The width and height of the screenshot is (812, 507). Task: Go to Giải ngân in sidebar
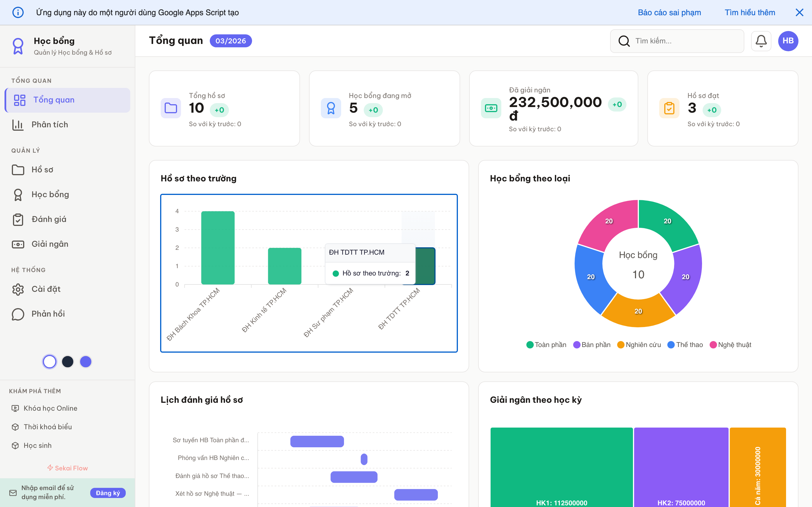coord(50,244)
